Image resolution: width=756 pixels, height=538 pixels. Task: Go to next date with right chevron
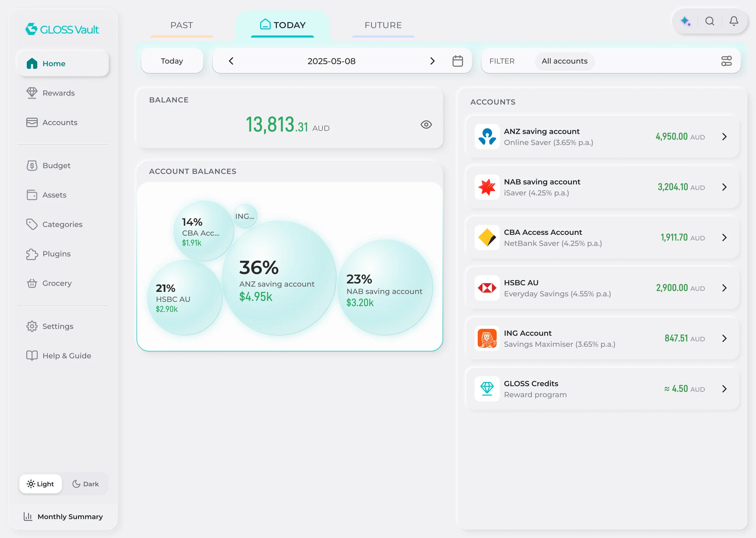432,61
